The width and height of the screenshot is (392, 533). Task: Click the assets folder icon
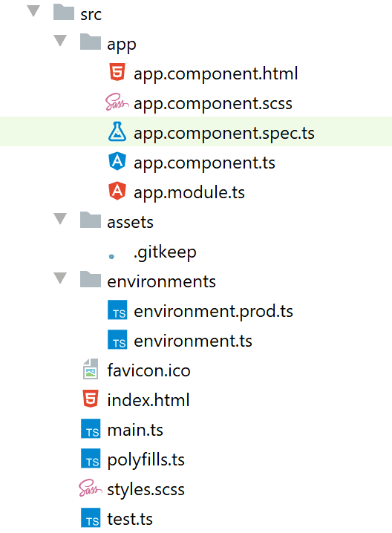(x=91, y=220)
